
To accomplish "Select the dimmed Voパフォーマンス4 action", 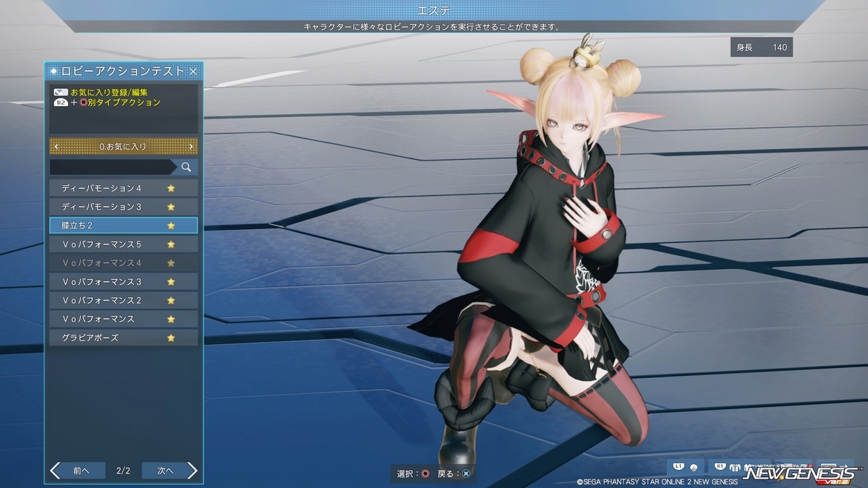I will click(x=124, y=263).
